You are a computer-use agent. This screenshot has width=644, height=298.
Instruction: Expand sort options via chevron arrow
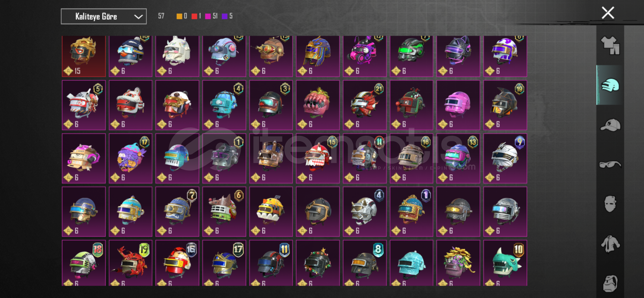(138, 17)
